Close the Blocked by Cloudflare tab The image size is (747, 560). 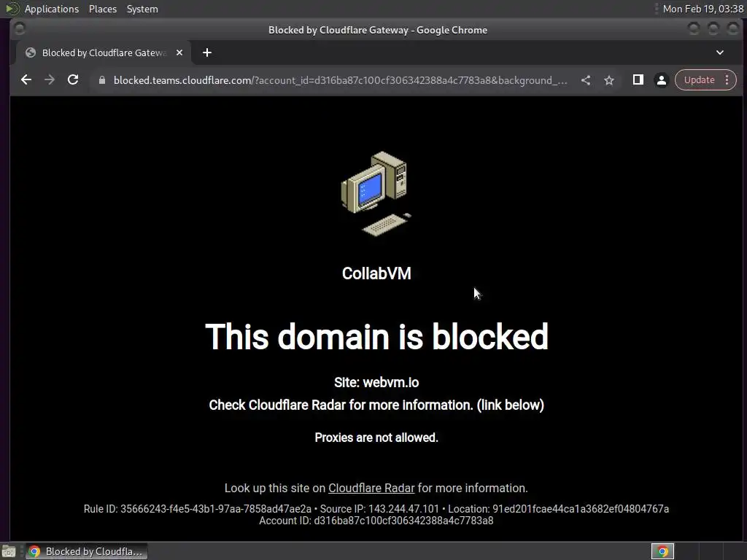(x=179, y=52)
